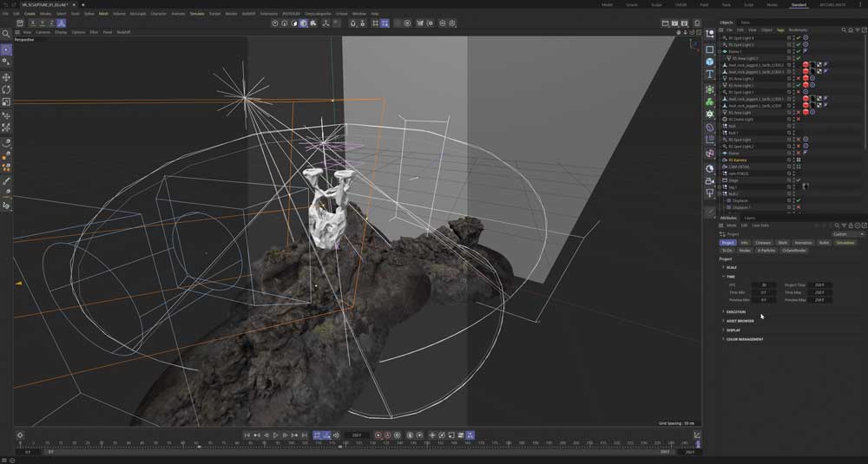Expand the COLOR MANAGEMENT section
This screenshot has height=464, width=868.
click(744, 339)
